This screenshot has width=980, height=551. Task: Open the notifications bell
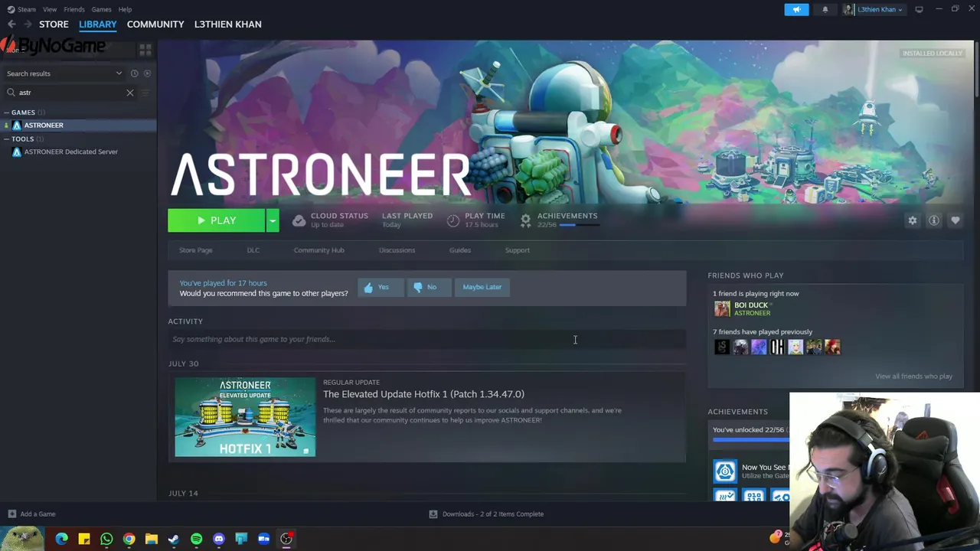[x=825, y=9]
